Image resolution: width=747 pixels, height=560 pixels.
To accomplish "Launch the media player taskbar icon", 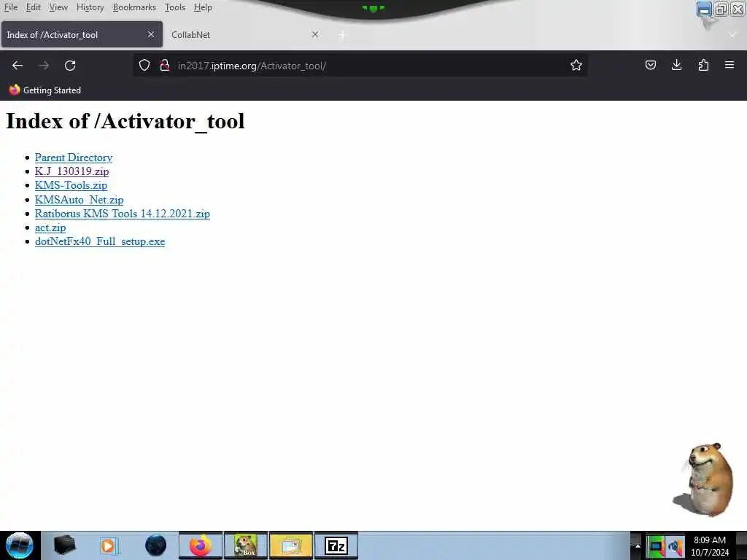I will [x=109, y=545].
